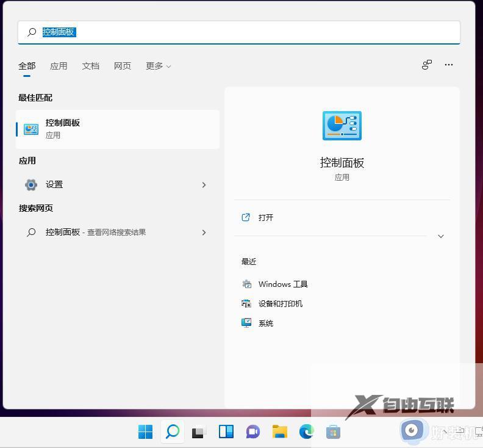Open the 更多 dropdown filter
Screen dimensions: 483x448
158,66
